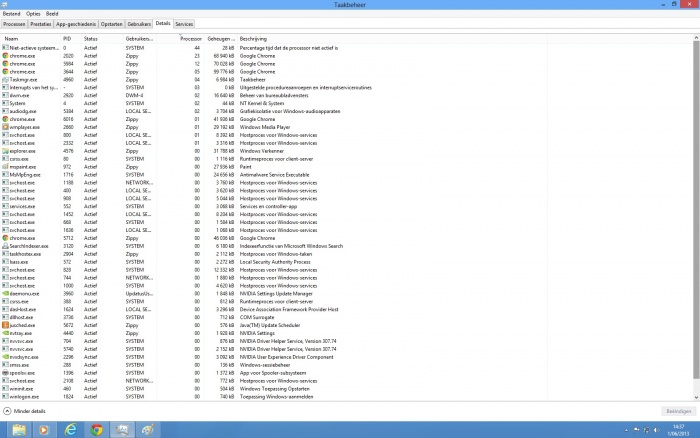Click the nvtray.exe NVIDIA icon

point(5,333)
